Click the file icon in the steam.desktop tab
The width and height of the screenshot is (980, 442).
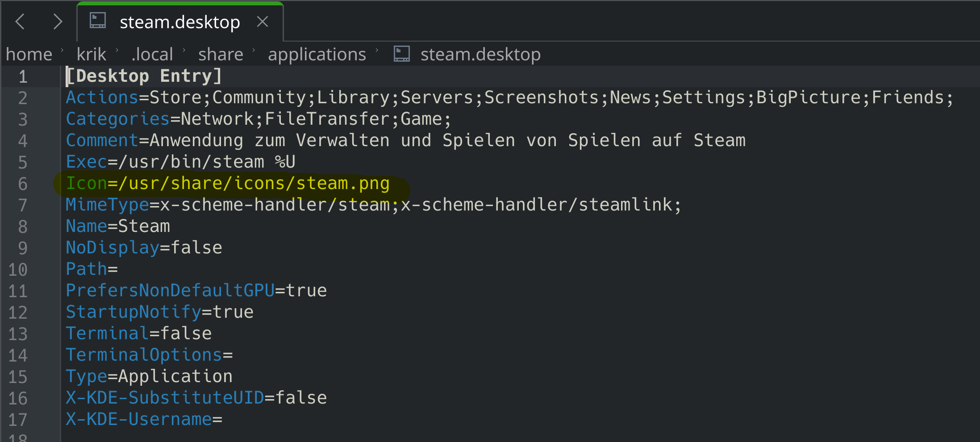click(98, 21)
